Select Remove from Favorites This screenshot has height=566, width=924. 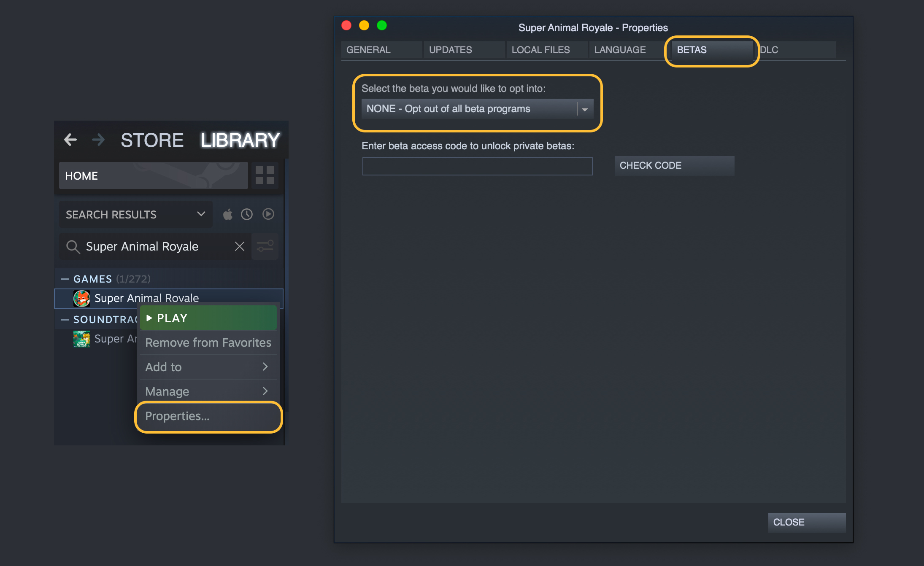point(208,342)
